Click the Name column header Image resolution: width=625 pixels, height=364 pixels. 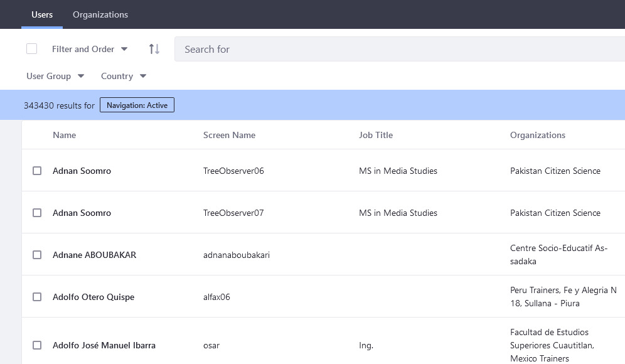click(64, 135)
